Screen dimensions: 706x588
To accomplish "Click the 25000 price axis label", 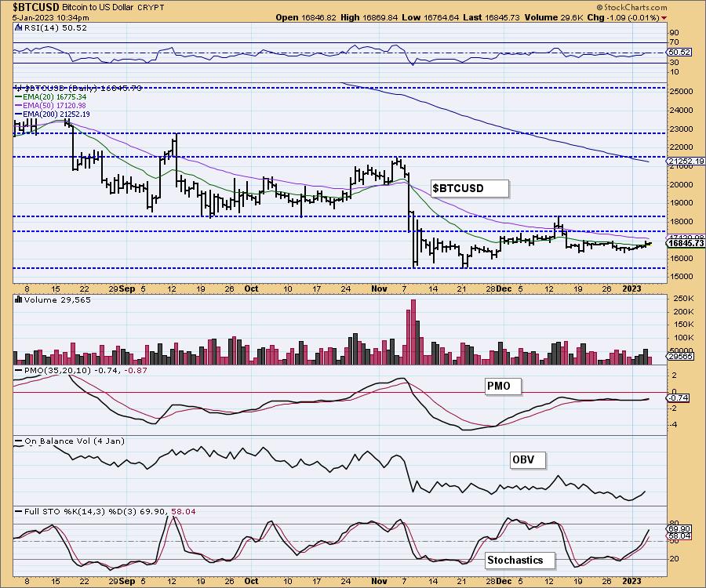I will 680,91.
